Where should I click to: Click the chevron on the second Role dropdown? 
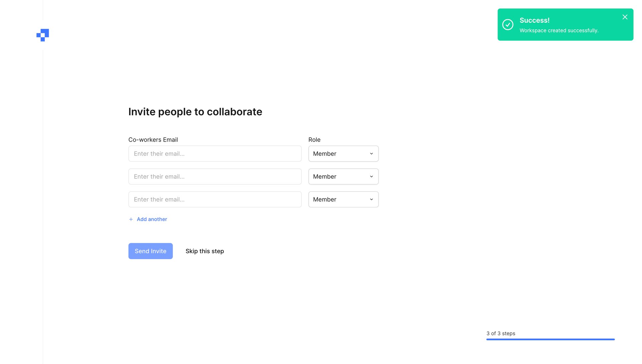(x=371, y=176)
